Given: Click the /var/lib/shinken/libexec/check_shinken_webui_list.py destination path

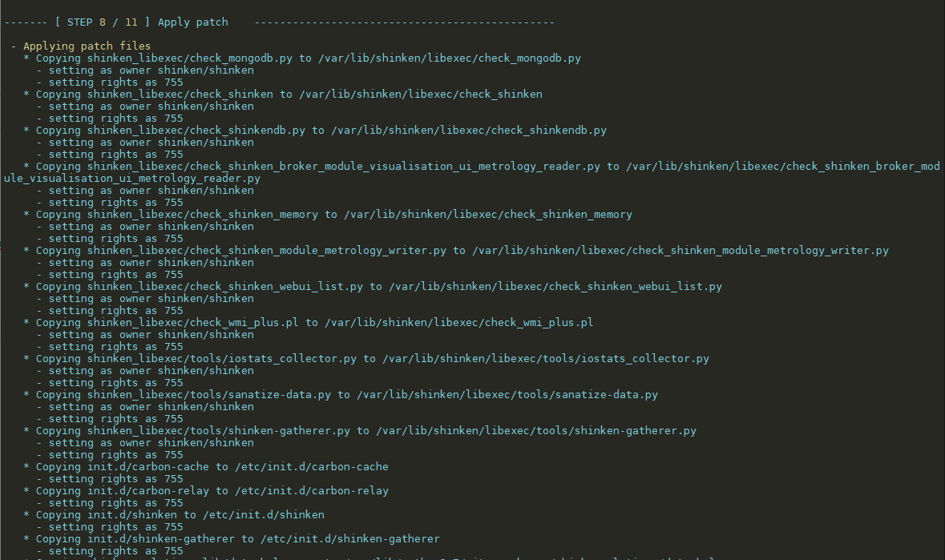Looking at the screenshot, I should tap(555, 287).
